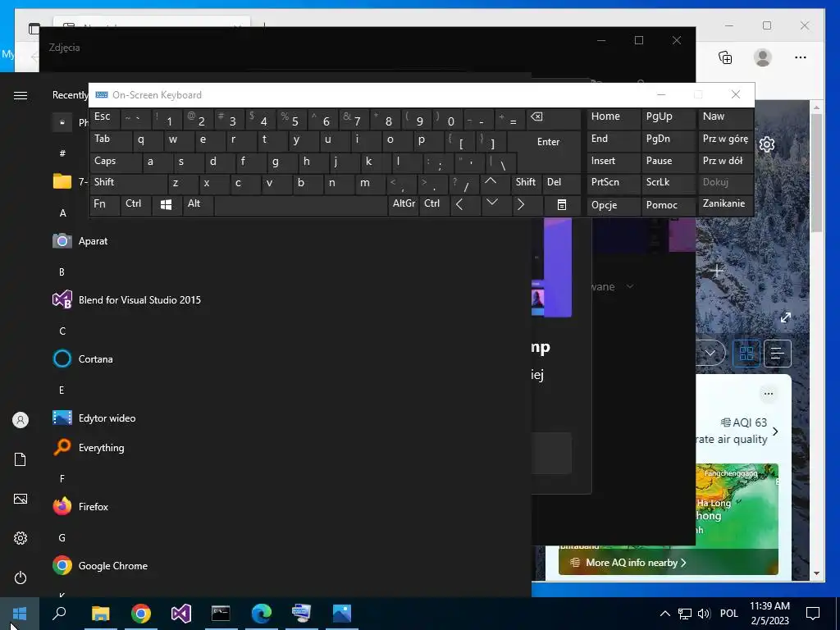840x630 pixels.
Task: Open Cortana from the app list
Action: (83, 359)
